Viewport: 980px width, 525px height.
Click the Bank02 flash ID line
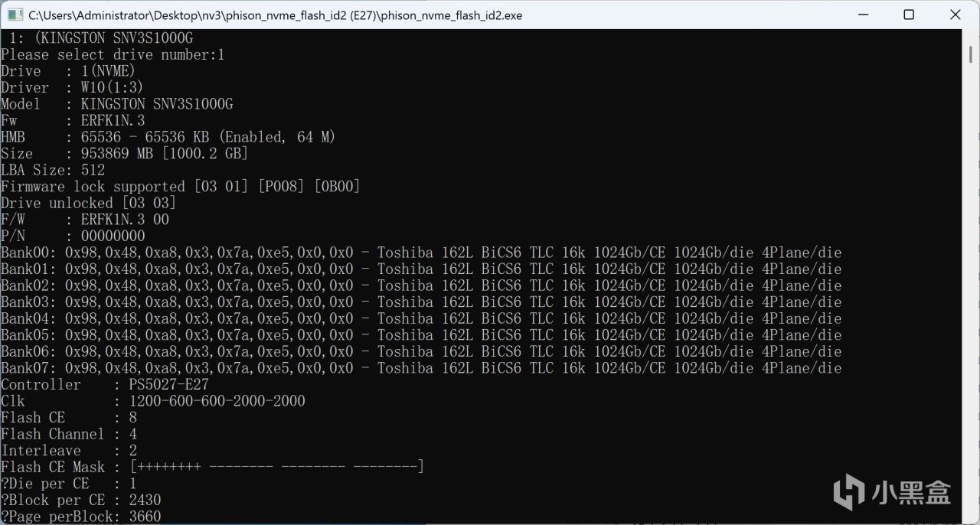coord(421,285)
